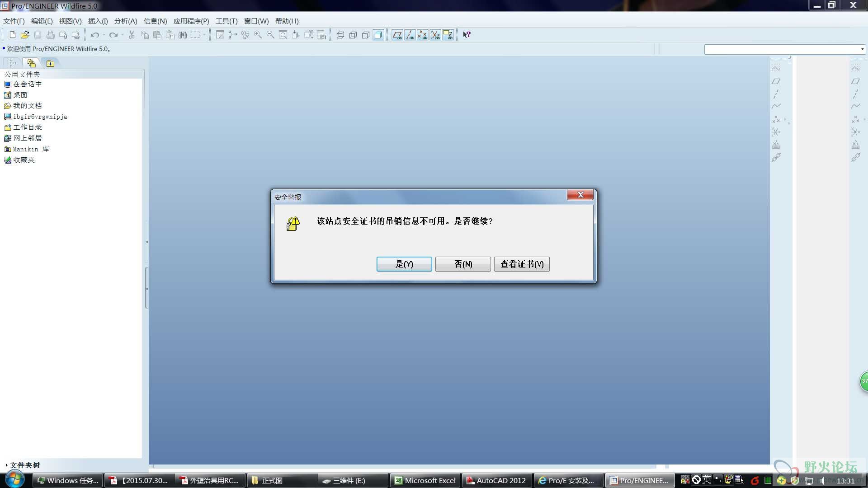Open the saved view list dropdown
This screenshot has height=488, width=868.
pyautogui.click(x=309, y=35)
